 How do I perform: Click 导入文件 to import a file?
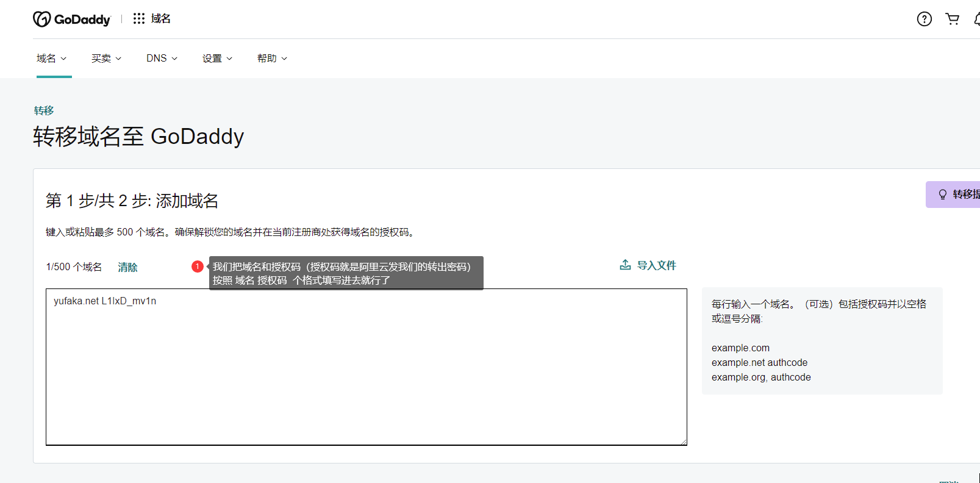click(x=657, y=265)
